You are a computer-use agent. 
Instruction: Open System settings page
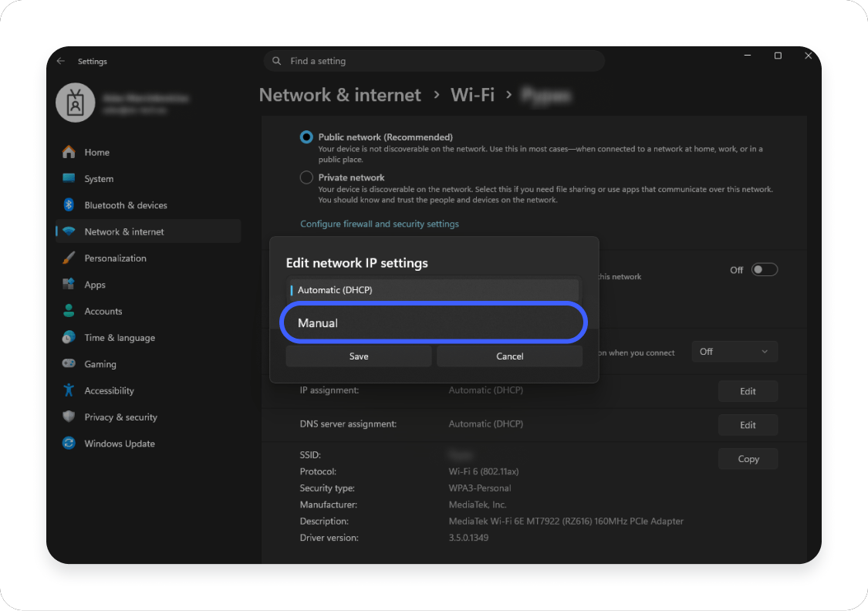[148, 178]
